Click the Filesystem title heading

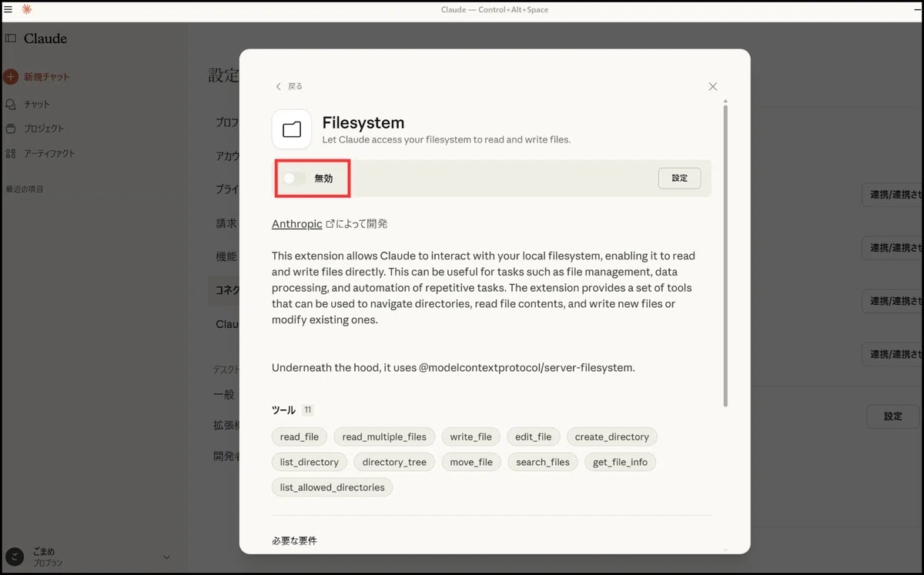pos(363,122)
